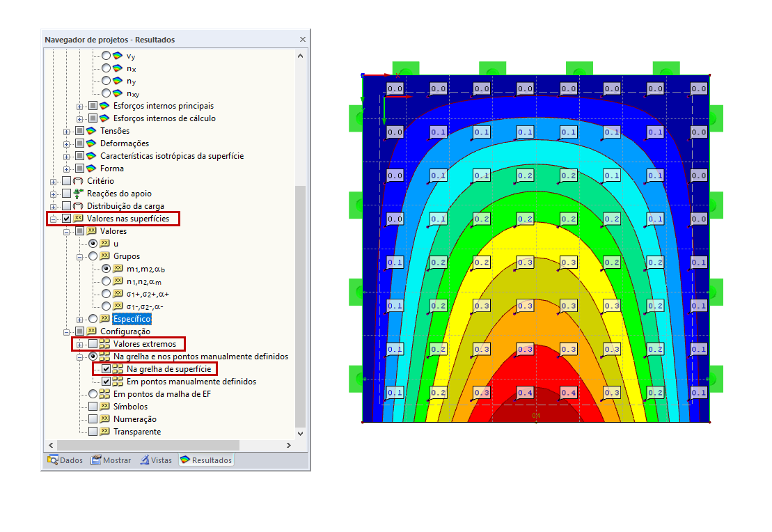Viewport: 772px width, 532px height.
Task: Select Em pontos da malha de EF radio
Action: pos(93,394)
